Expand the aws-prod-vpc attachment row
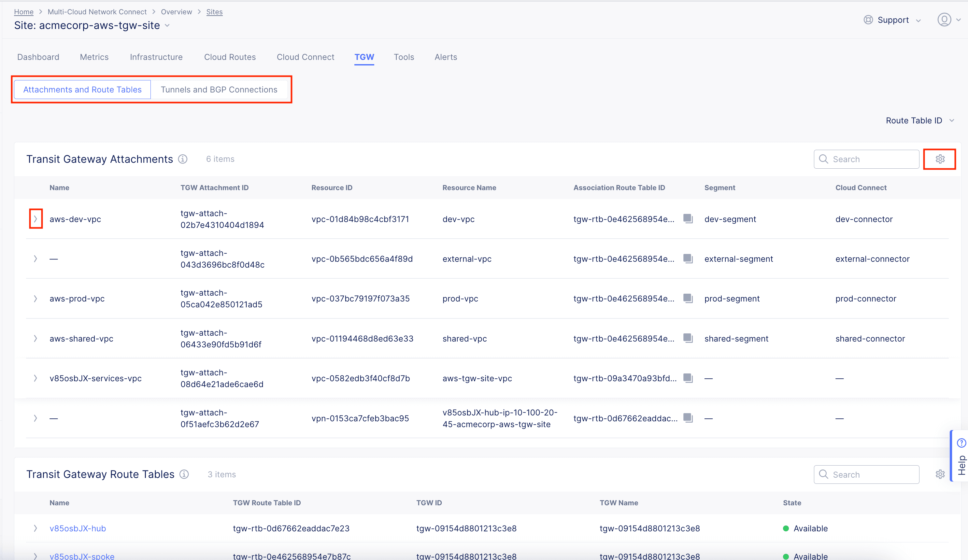Viewport: 968px width, 560px height. (x=36, y=299)
